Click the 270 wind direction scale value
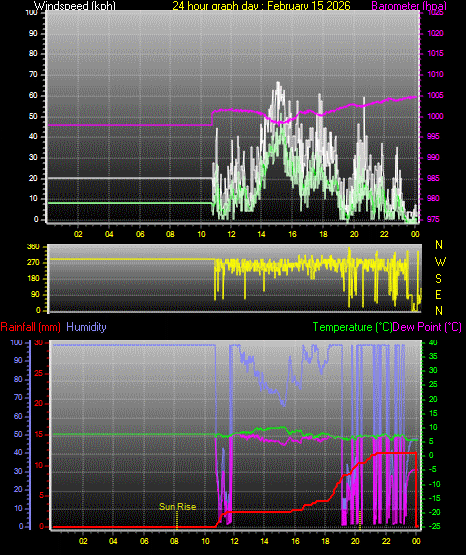466x555 pixels. (x=34, y=263)
